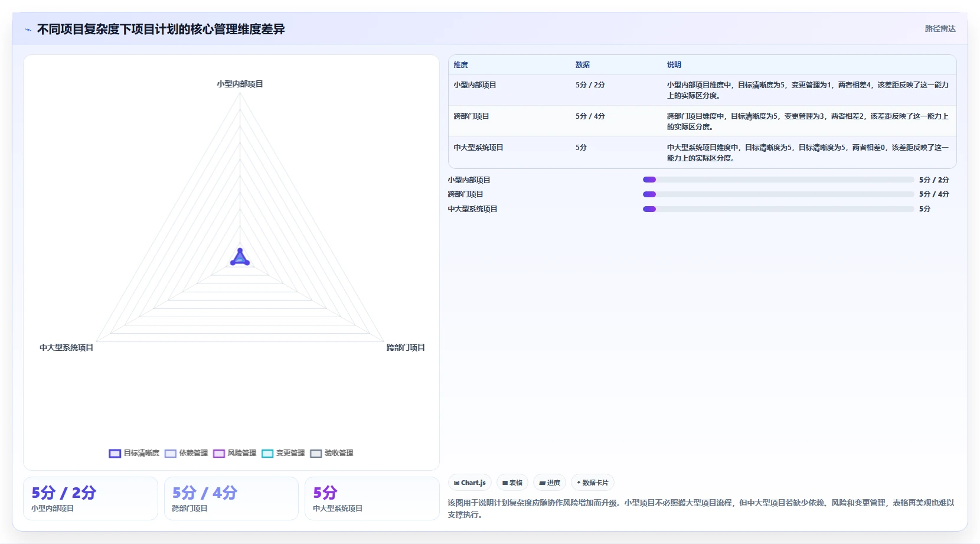The height and width of the screenshot is (544, 980).
Task: Toggle the 风险管理 legend swatch
Action: click(219, 454)
